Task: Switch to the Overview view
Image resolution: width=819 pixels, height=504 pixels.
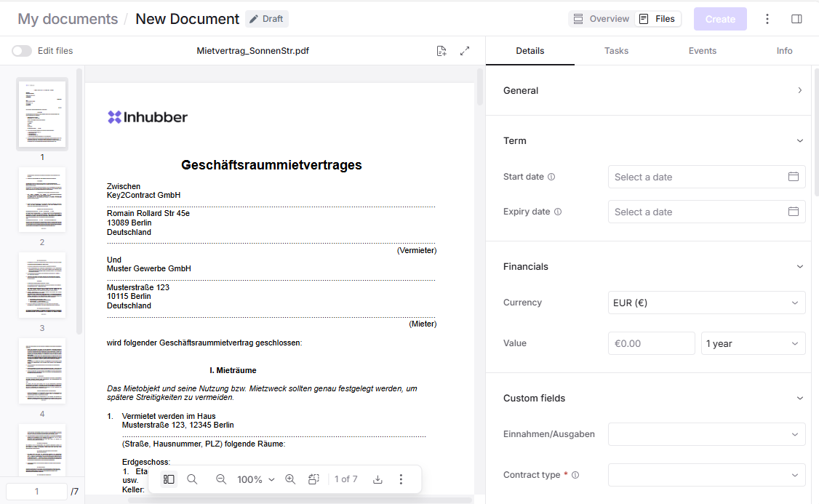Action: tap(601, 19)
